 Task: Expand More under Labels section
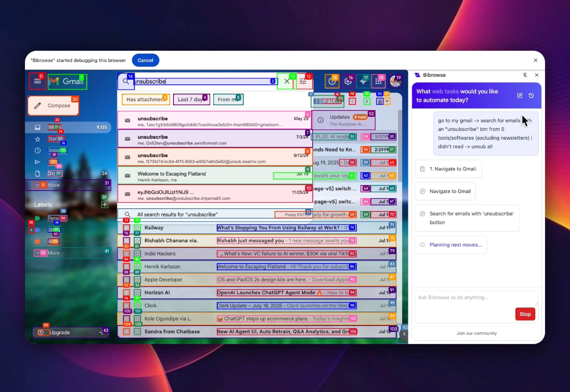(53, 253)
